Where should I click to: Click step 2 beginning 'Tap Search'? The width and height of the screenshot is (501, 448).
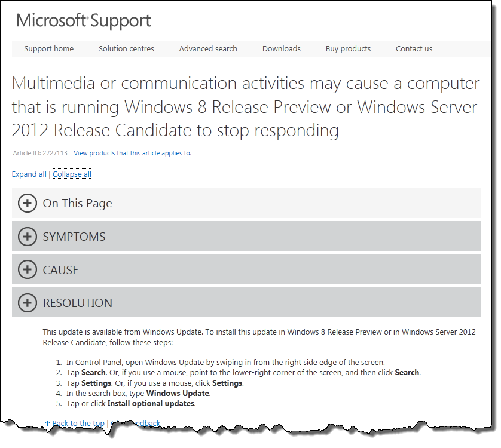[x=243, y=373]
